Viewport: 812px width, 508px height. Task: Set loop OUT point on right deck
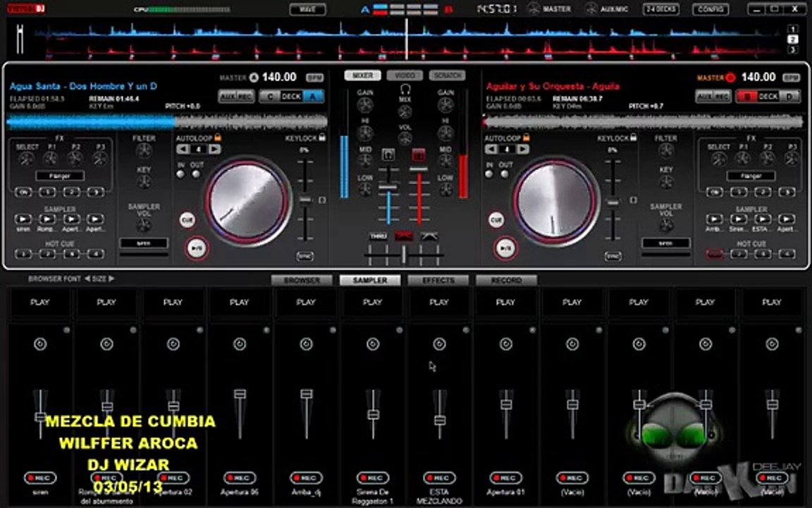[x=505, y=174]
